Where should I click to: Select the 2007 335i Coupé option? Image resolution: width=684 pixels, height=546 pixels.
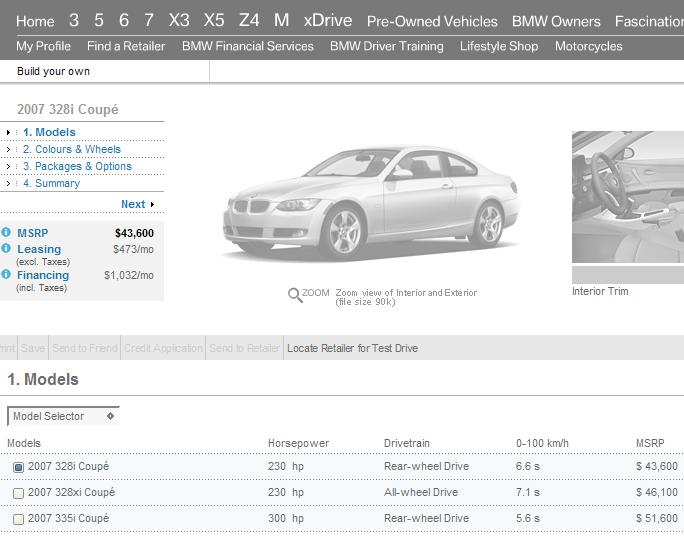tap(18, 519)
